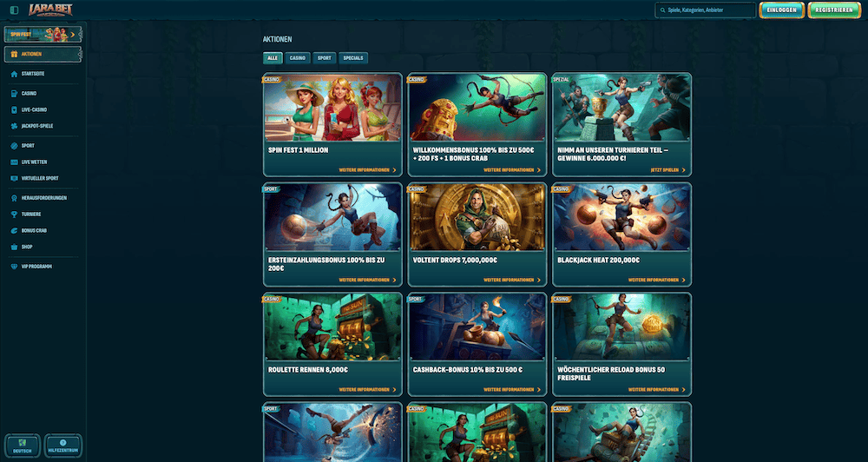This screenshot has width=868, height=462.
Task: Open the Deutsch language selector
Action: pyautogui.click(x=22, y=445)
